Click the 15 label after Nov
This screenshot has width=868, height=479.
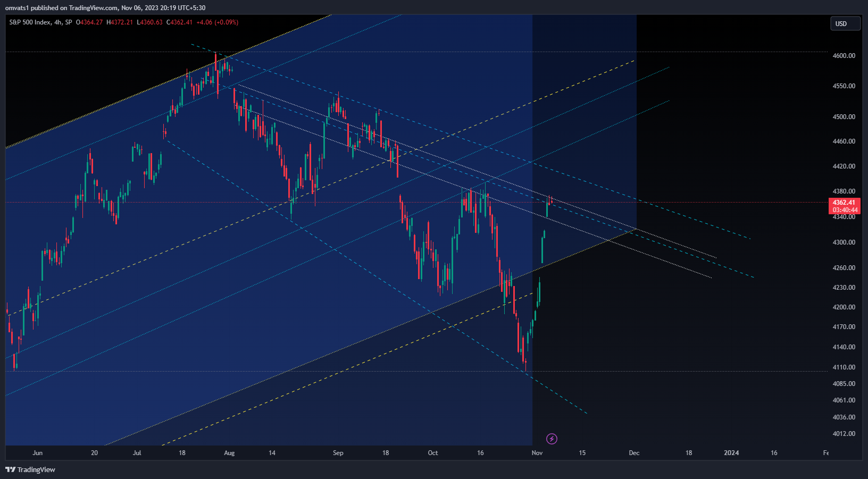pos(582,453)
